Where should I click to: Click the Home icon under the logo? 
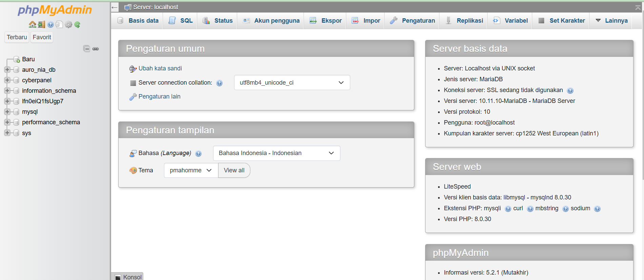(x=33, y=24)
